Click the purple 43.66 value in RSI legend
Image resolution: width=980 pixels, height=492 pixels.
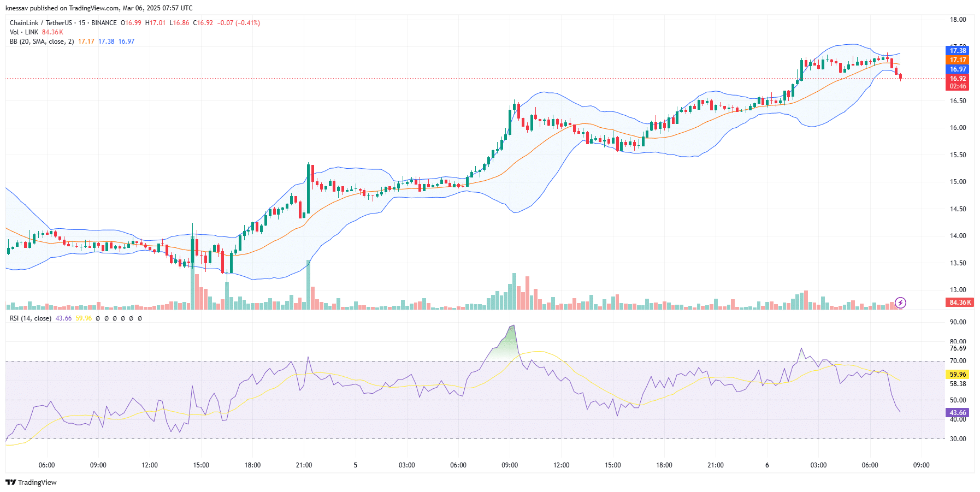(63, 318)
